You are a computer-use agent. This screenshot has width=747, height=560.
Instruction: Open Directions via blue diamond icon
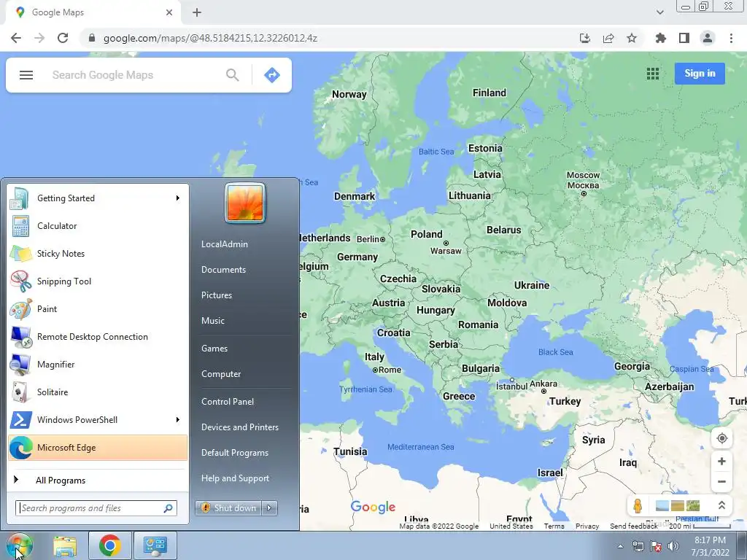(271, 75)
